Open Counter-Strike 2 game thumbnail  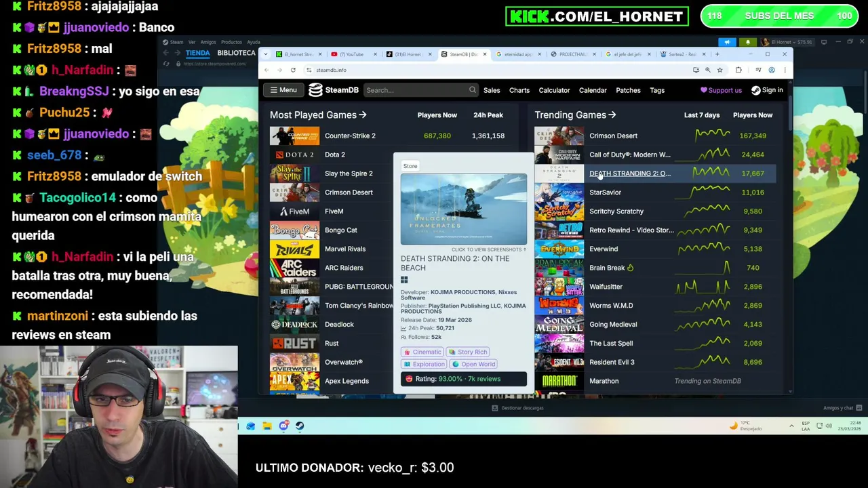(x=294, y=136)
